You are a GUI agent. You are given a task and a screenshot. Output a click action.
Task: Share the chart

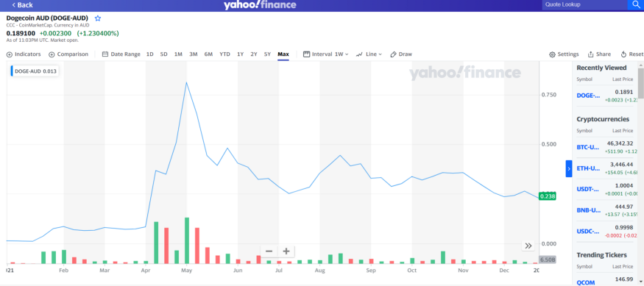[599, 54]
